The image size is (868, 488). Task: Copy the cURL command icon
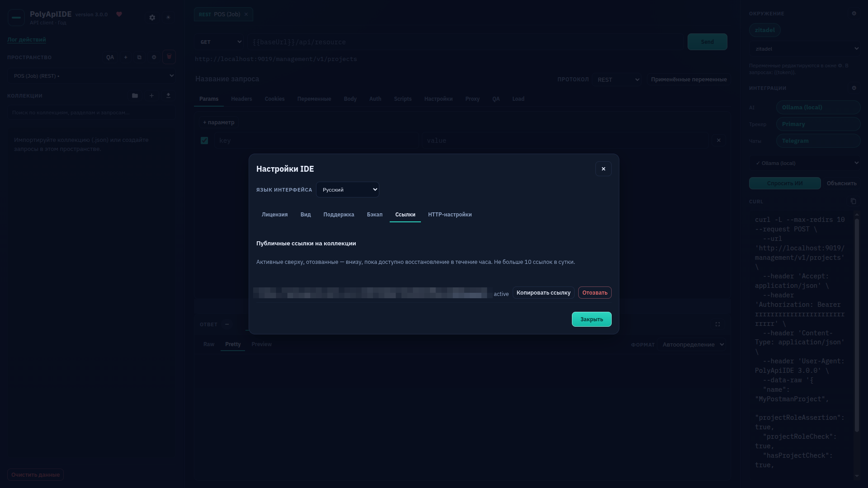pyautogui.click(x=853, y=201)
